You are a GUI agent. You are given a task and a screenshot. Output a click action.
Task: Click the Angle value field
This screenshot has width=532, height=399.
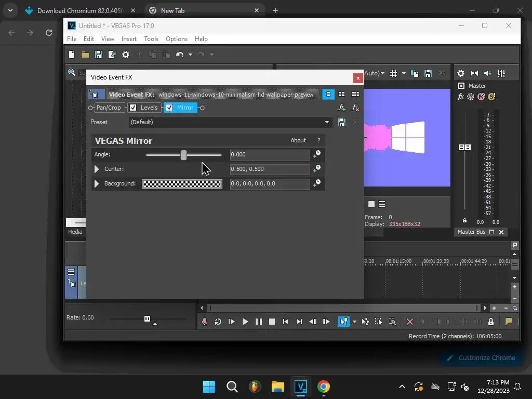pyautogui.click(x=270, y=154)
